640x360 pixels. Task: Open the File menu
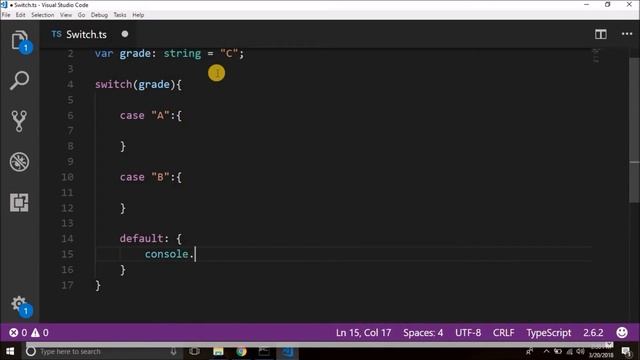tap(6, 15)
